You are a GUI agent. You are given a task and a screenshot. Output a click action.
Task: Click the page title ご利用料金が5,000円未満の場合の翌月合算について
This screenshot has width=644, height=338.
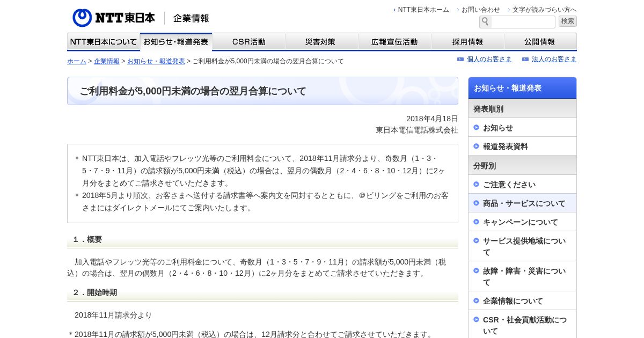[193, 91]
